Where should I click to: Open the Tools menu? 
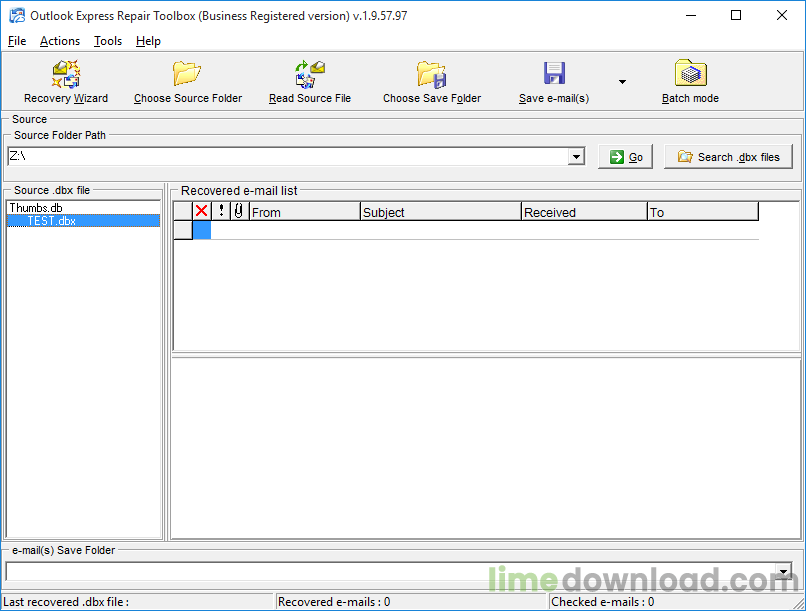click(107, 41)
